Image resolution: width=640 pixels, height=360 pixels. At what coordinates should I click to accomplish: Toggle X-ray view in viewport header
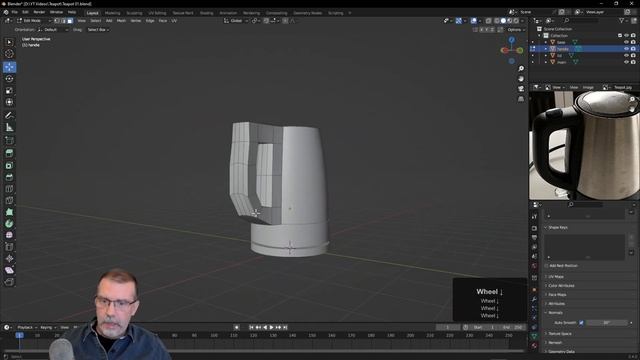[488, 20]
